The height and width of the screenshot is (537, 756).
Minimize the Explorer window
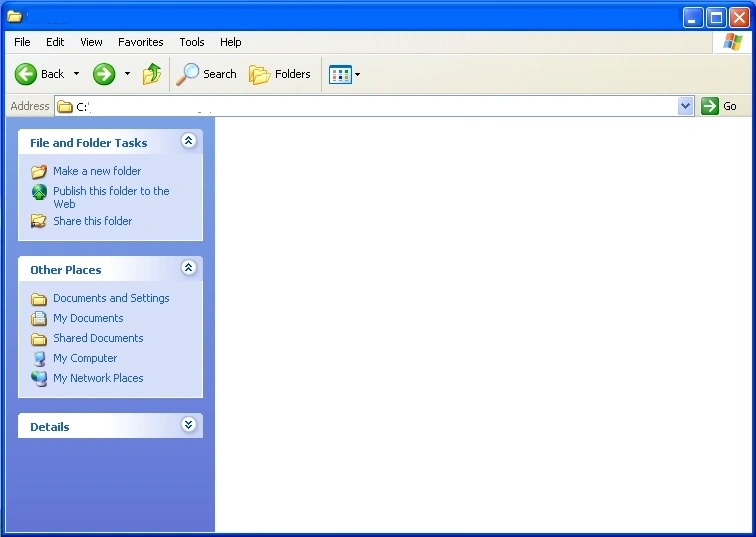pyautogui.click(x=693, y=18)
